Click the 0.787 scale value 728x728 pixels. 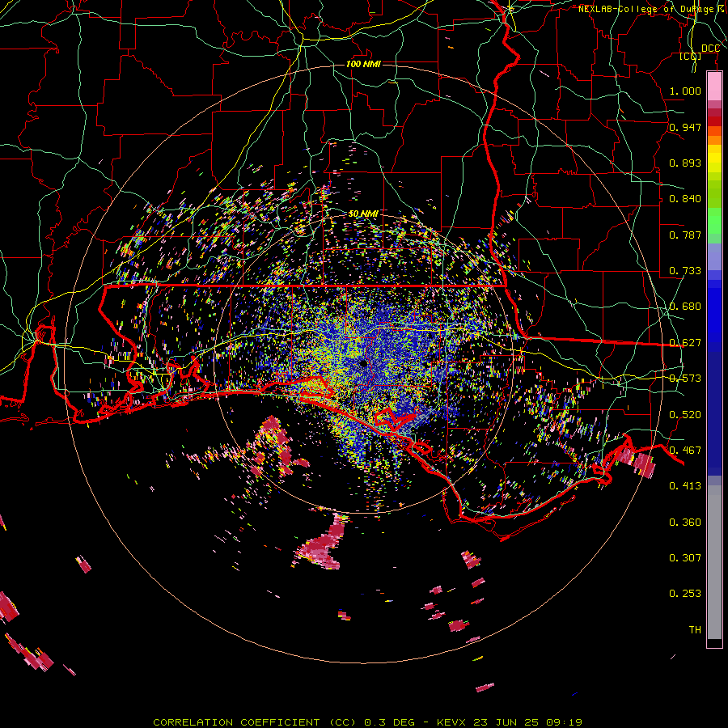tap(685, 235)
